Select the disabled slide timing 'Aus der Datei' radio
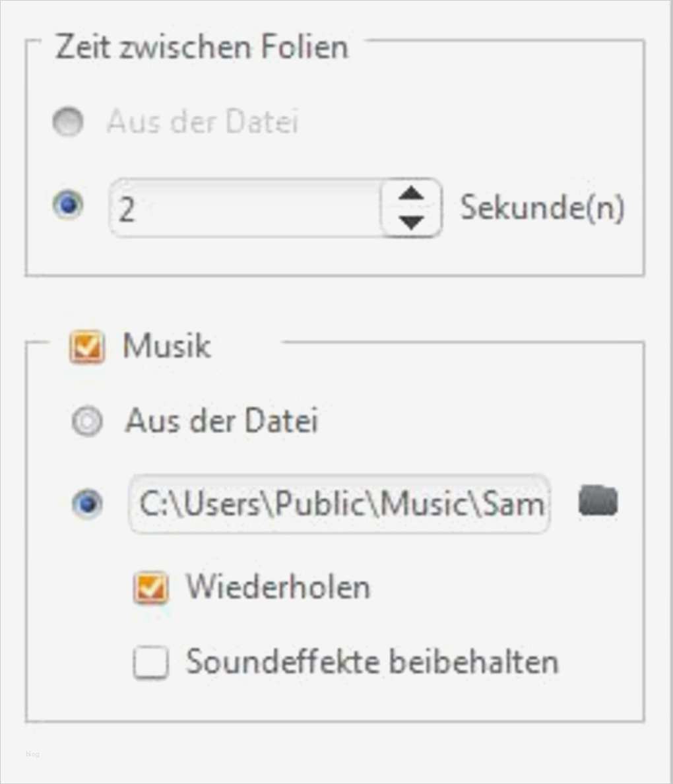673x784 pixels. coord(68,122)
